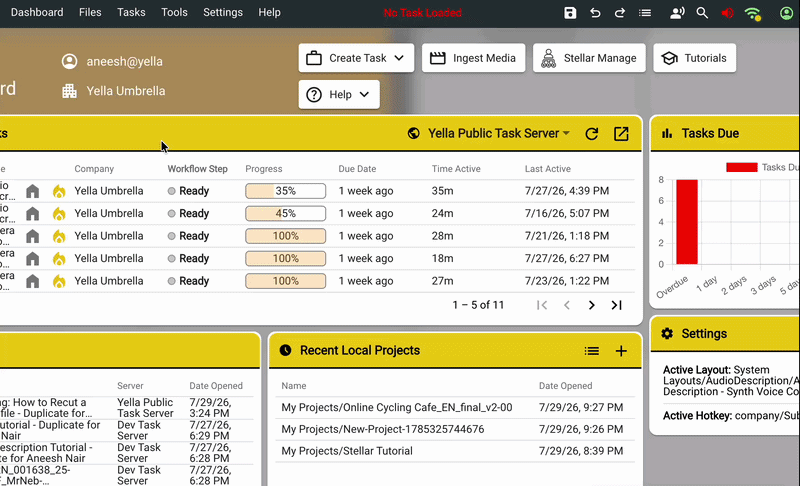The height and width of the screenshot is (486, 800).
Task: Click home icon in the 45% task row
Action: [33, 214]
